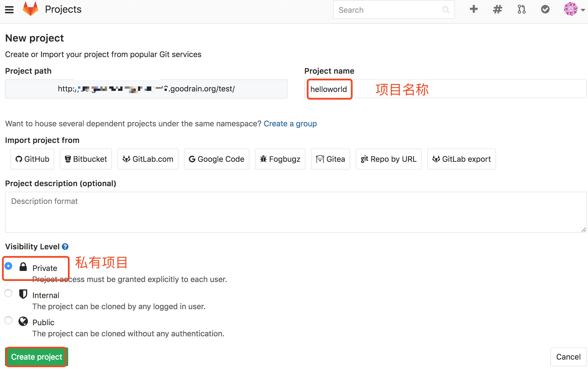
Task: Import project from Bitbucket
Action: pos(86,159)
